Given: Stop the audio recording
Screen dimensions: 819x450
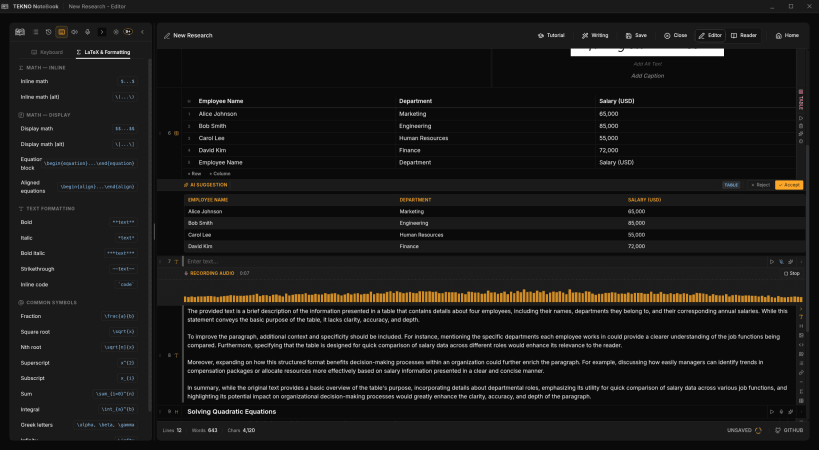Looking at the screenshot, I should coord(792,273).
